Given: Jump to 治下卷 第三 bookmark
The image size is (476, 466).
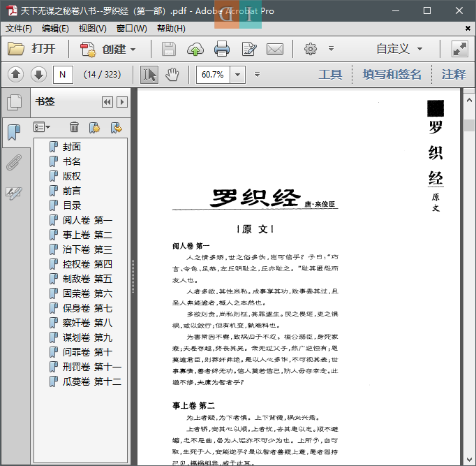Looking at the screenshot, I should coord(87,249).
